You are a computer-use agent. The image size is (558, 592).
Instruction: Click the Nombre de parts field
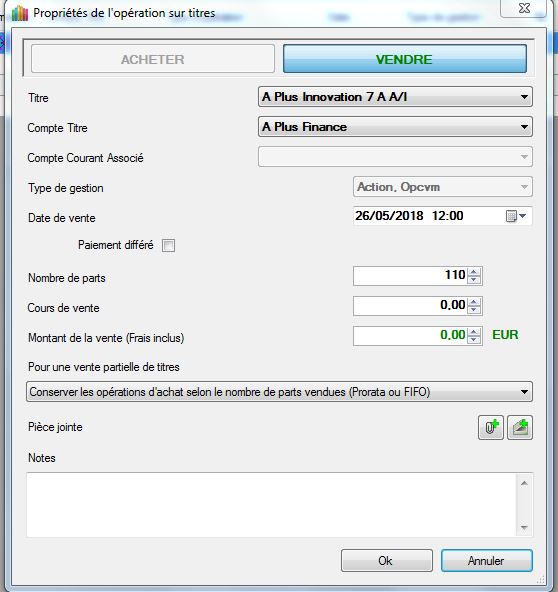click(x=410, y=276)
